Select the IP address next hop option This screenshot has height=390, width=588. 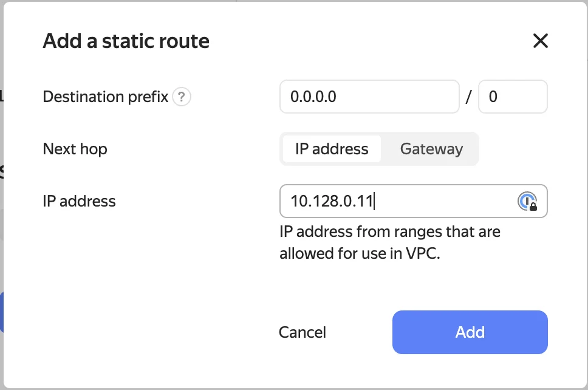332,149
